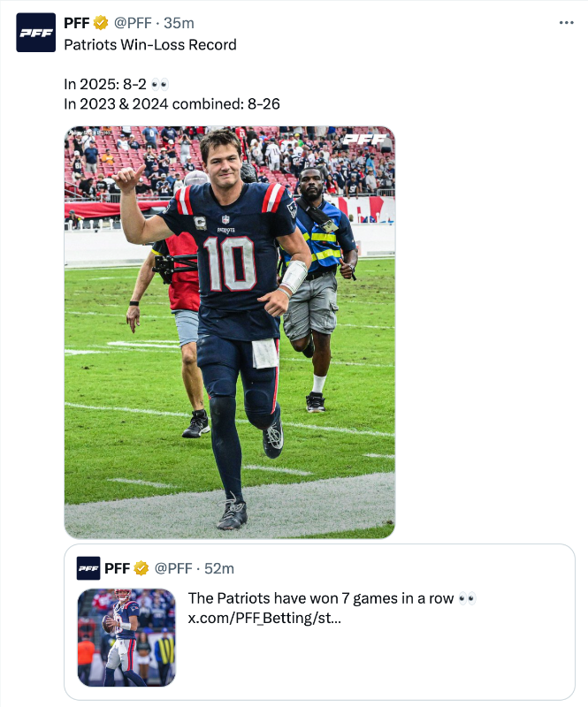
Task: Click the eyes emoji after the 8-2 record
Action: (160, 84)
